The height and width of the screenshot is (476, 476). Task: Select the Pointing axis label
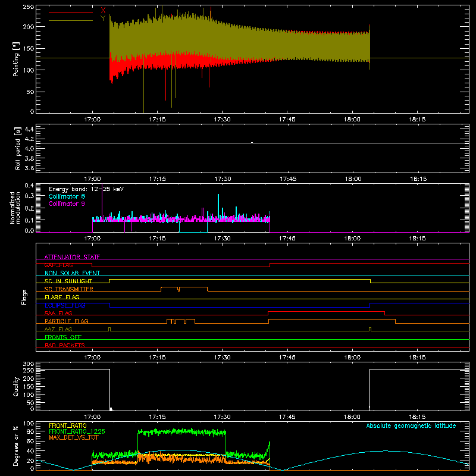[16, 59]
